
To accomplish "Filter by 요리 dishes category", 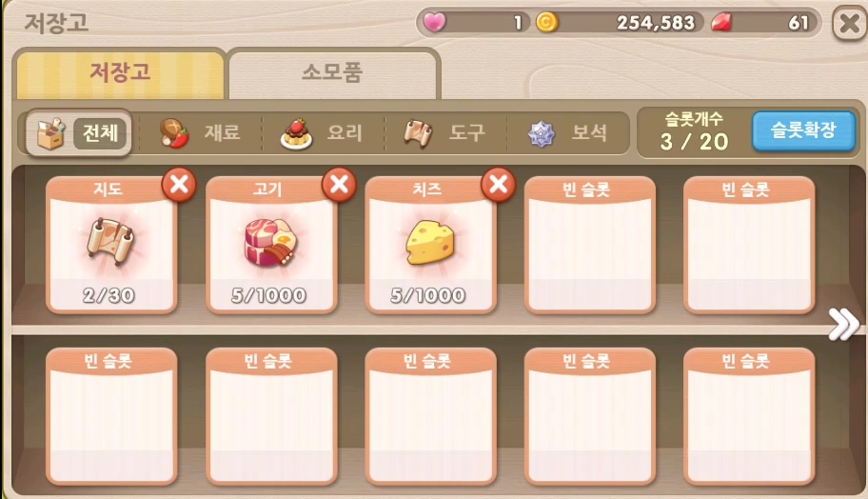I will (x=323, y=133).
